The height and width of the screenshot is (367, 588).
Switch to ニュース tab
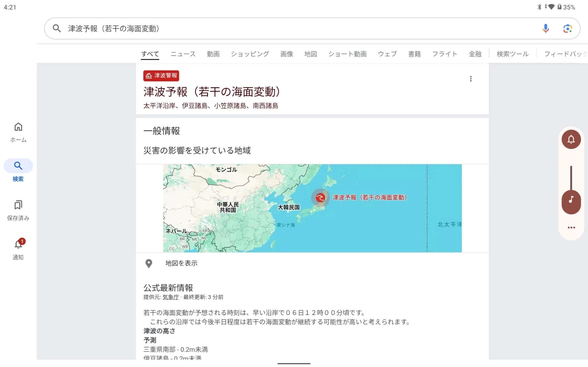[x=183, y=54]
